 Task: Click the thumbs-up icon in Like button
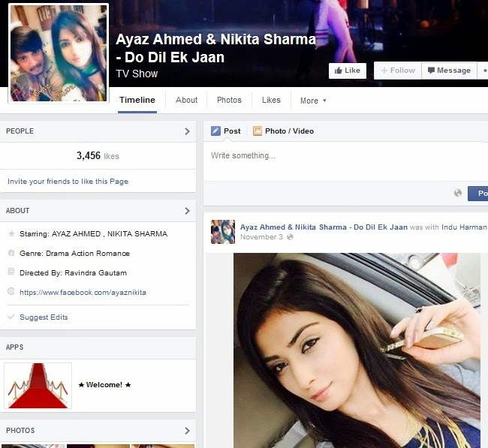point(339,71)
